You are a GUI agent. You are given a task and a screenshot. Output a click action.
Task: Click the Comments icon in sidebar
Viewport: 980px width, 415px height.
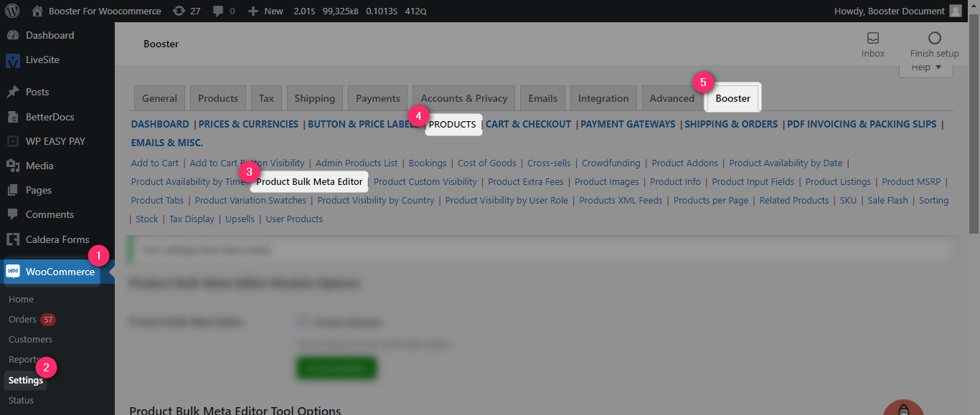tap(12, 214)
